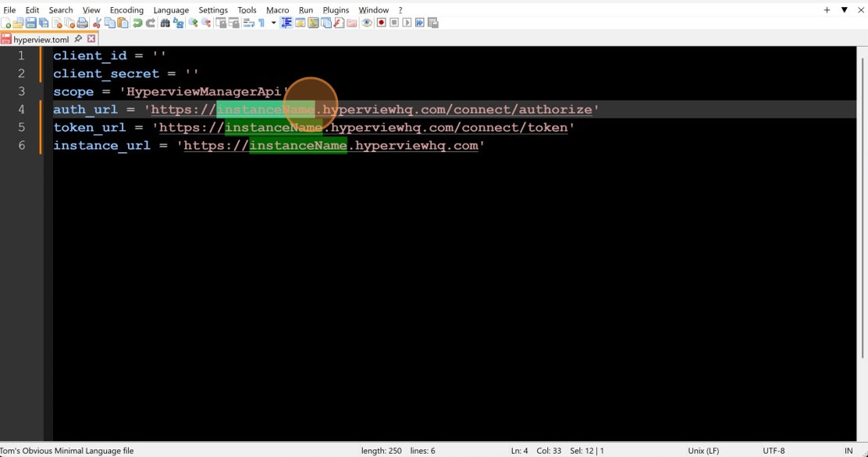Click the Redo arrow icon

(151, 23)
